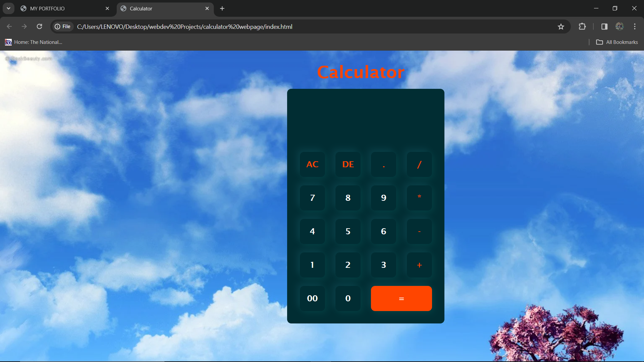Reload the page with the refresh icon
Screen dimensions: 644x362
pos(39,26)
